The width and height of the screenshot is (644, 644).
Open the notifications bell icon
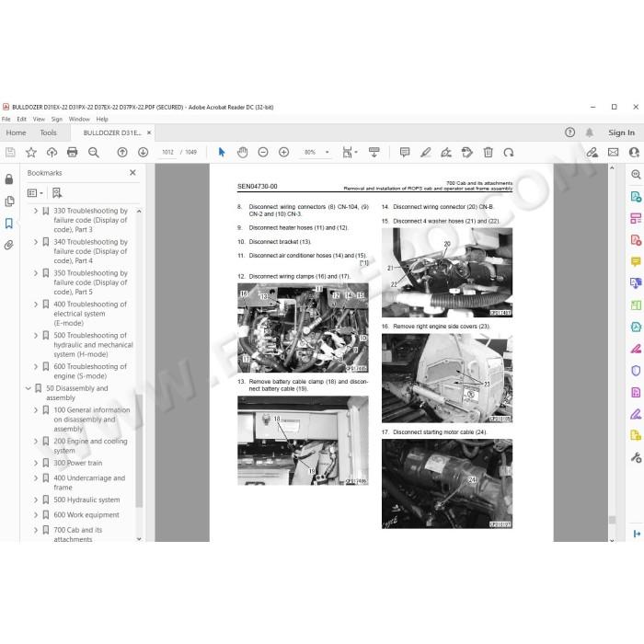tap(590, 132)
